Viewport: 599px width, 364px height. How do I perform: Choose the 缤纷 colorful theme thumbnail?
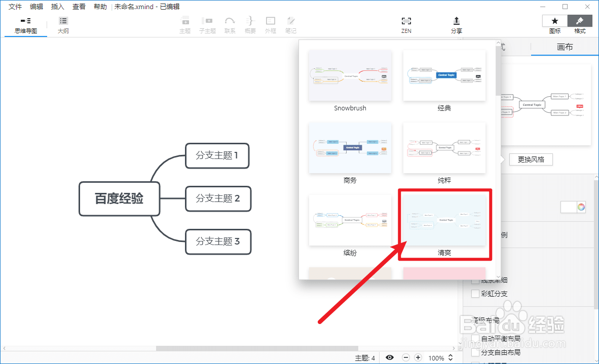pos(350,220)
